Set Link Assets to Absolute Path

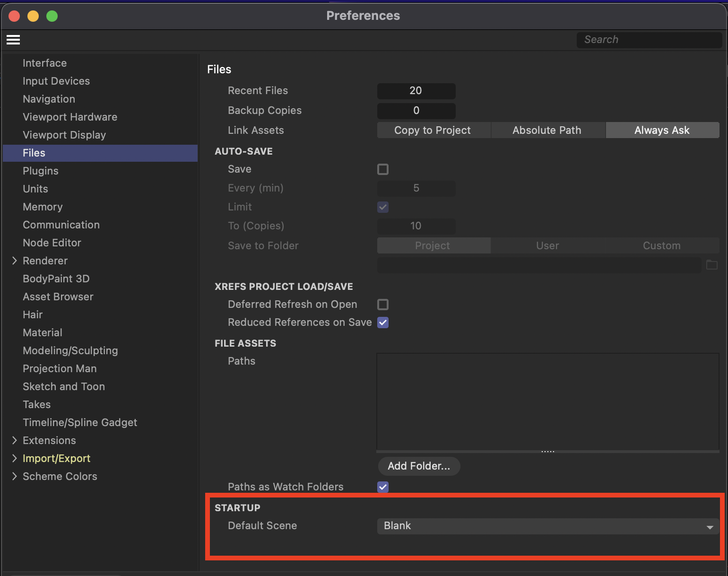click(x=547, y=131)
